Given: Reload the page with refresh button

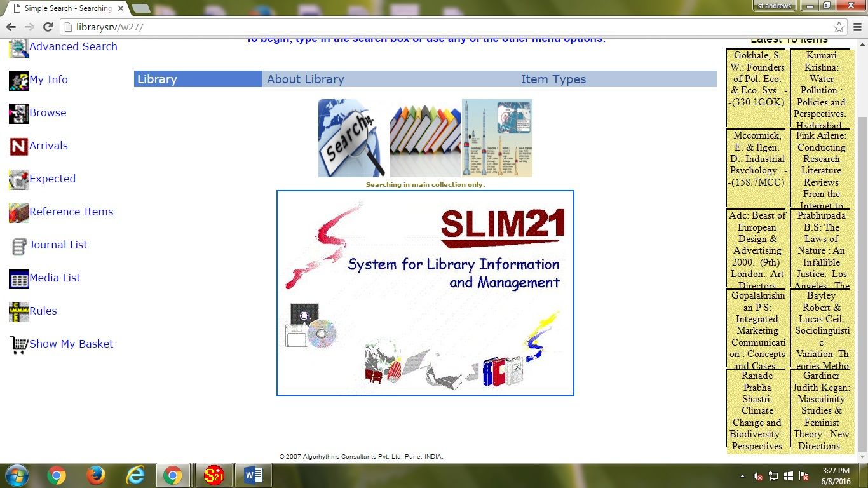Looking at the screenshot, I should point(48,27).
